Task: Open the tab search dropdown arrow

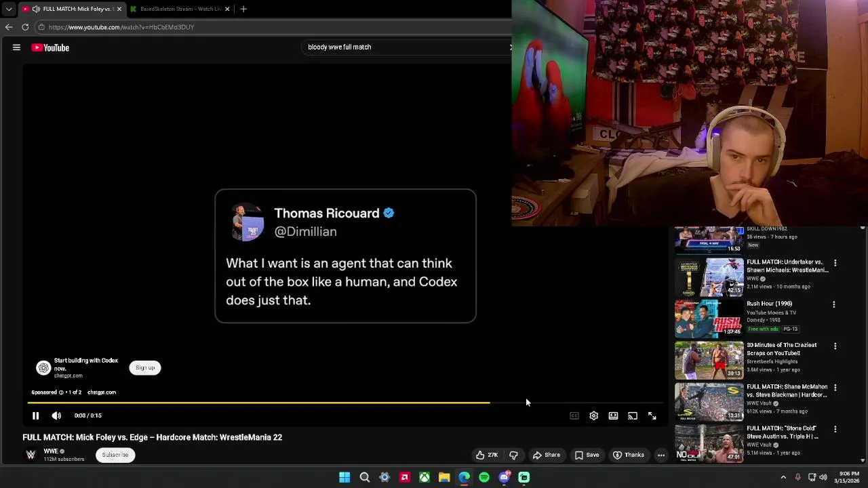Action: [x=9, y=9]
